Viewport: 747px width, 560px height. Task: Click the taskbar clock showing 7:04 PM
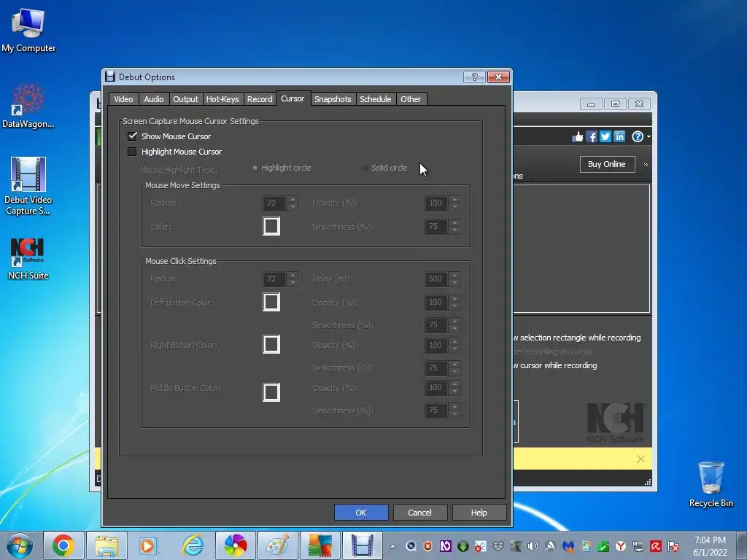[x=710, y=545]
